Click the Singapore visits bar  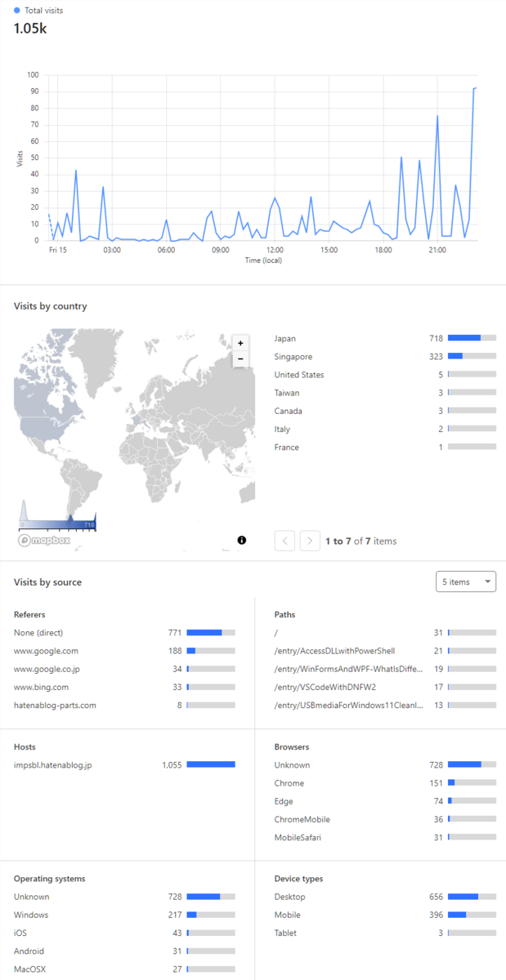click(x=472, y=357)
